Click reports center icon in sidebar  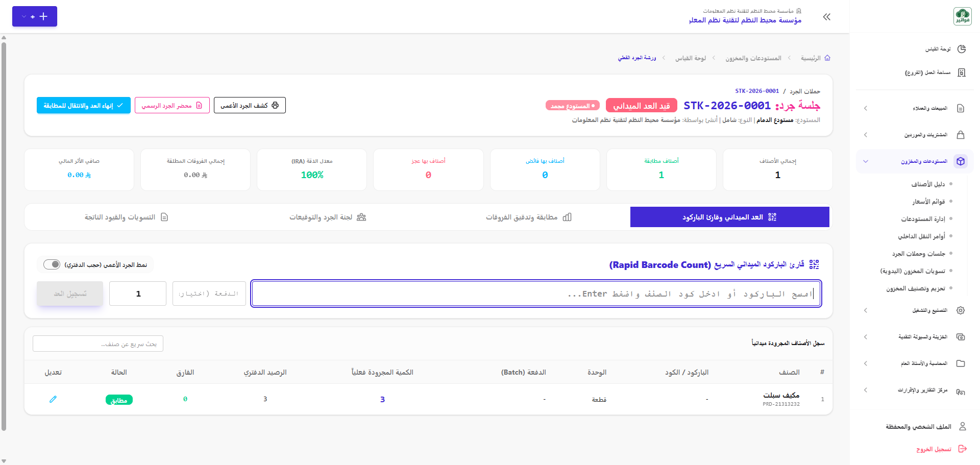click(961, 391)
